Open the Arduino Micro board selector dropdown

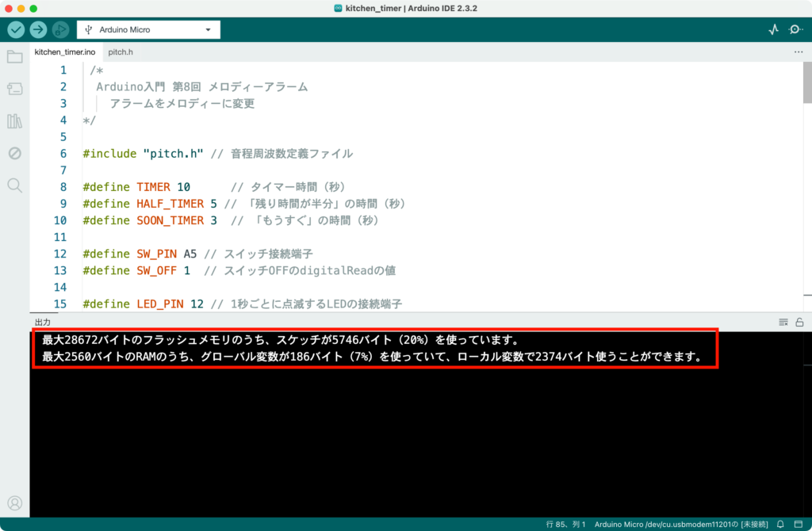(148, 29)
